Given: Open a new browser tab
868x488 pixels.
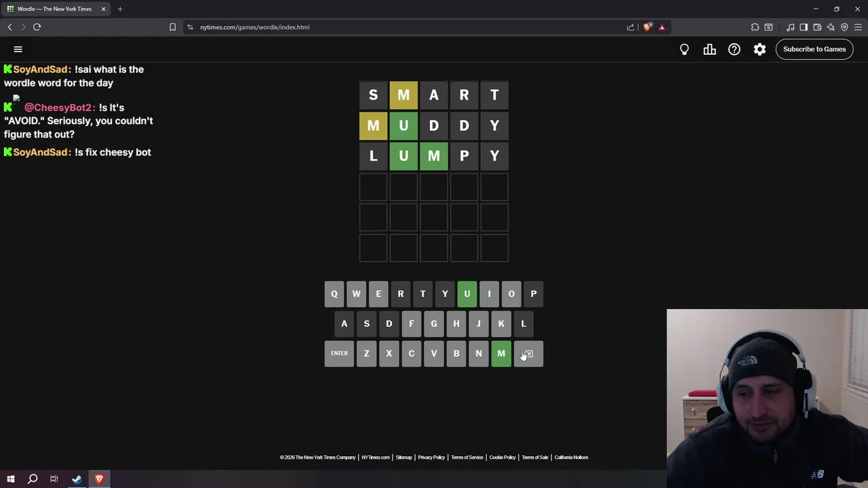Looking at the screenshot, I should [120, 9].
